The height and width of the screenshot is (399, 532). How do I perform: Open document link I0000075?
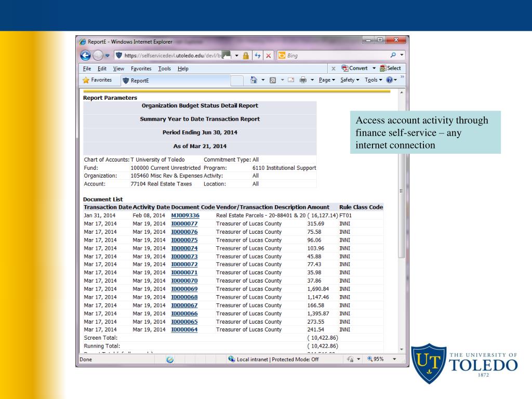tap(184, 240)
